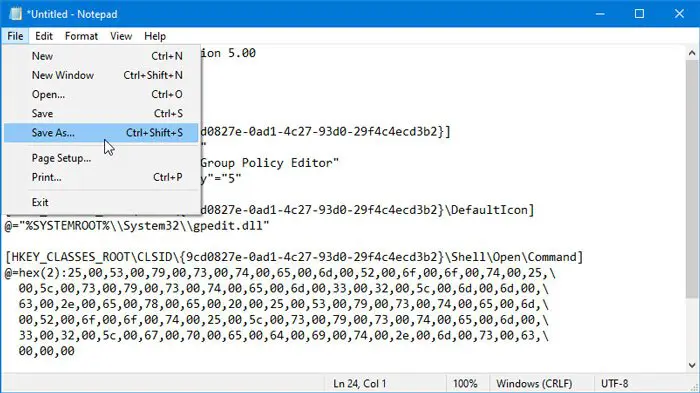This screenshot has height=393, width=700.
Task: Open the Help menu
Action: coord(155,36)
